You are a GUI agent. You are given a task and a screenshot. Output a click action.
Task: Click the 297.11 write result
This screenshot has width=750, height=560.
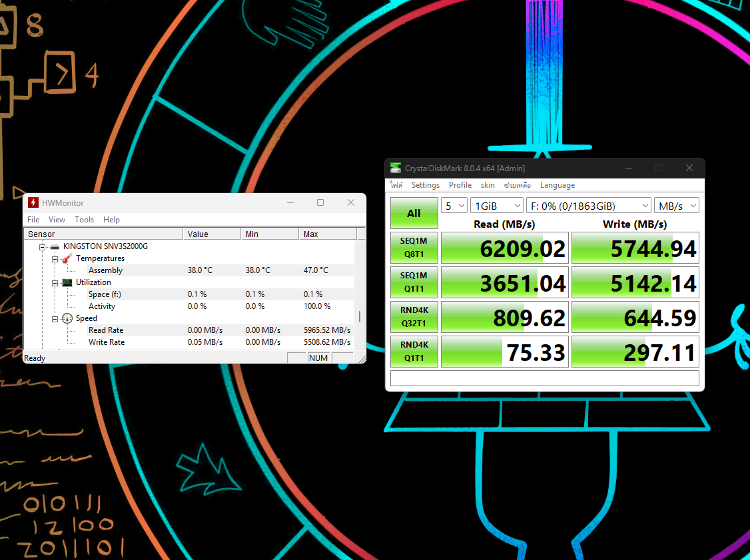point(635,352)
